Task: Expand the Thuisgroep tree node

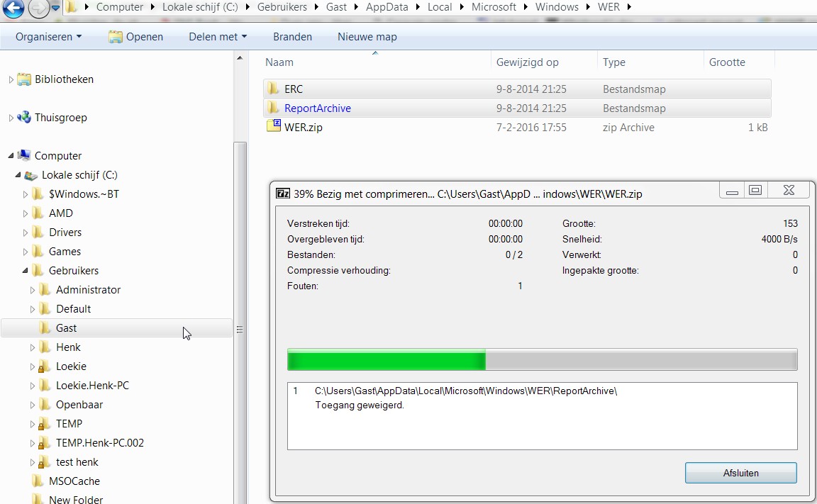Action: click(11, 118)
